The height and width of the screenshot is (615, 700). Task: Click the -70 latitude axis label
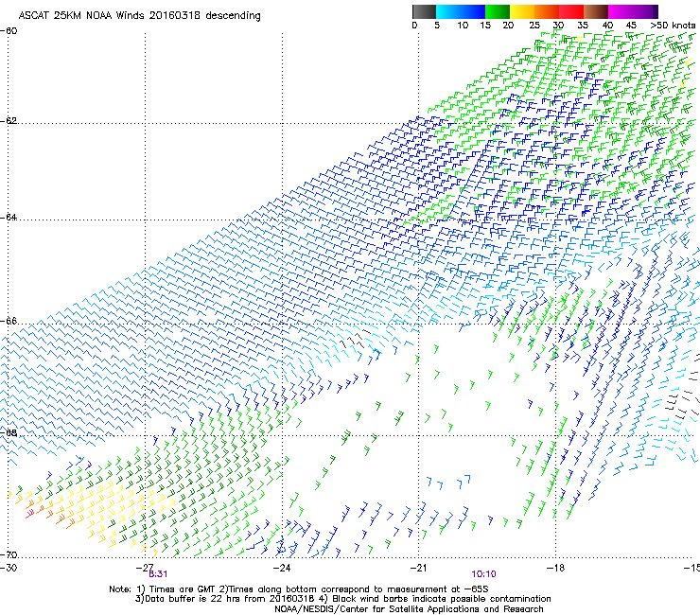point(9,554)
